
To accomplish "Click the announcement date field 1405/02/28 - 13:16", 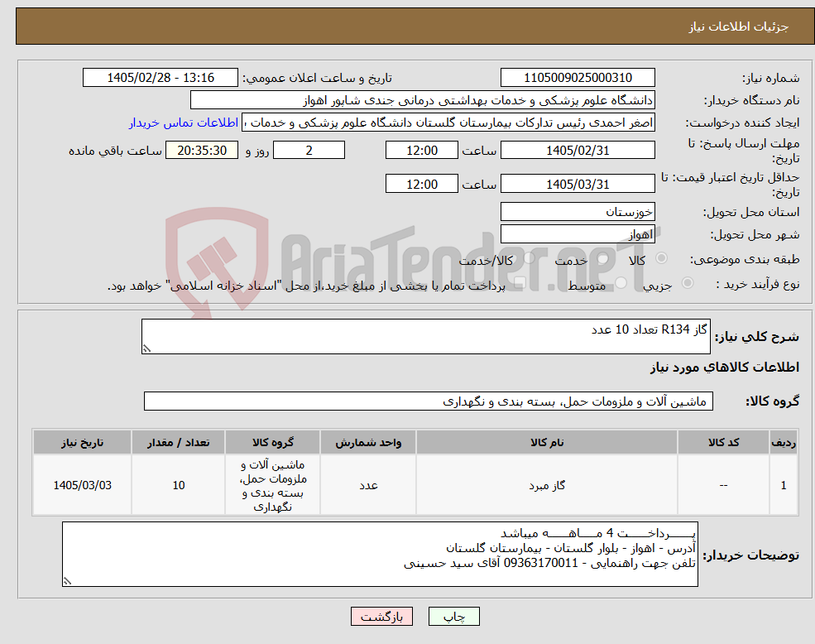I will (160, 78).
